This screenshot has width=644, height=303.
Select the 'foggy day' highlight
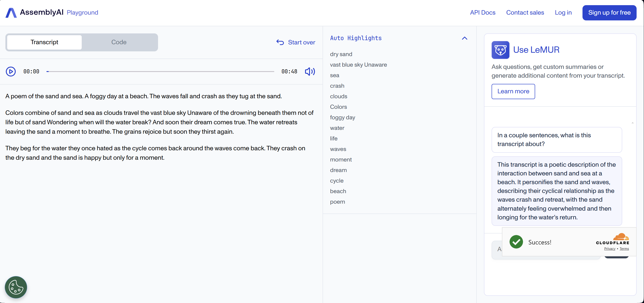point(343,117)
